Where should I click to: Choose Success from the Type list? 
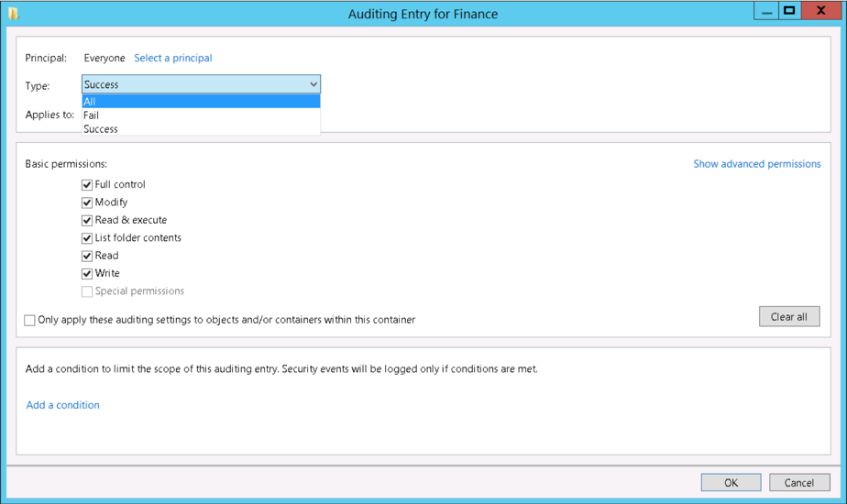click(201, 129)
